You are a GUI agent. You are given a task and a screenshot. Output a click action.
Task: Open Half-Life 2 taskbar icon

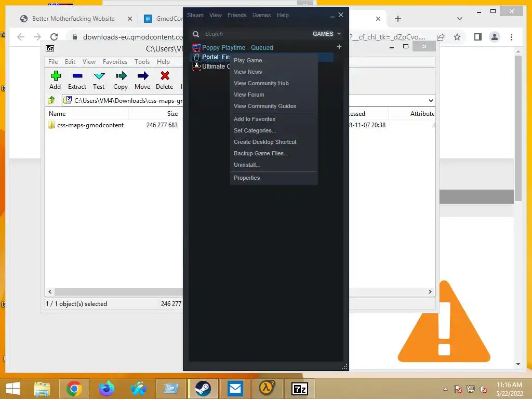[x=267, y=388]
